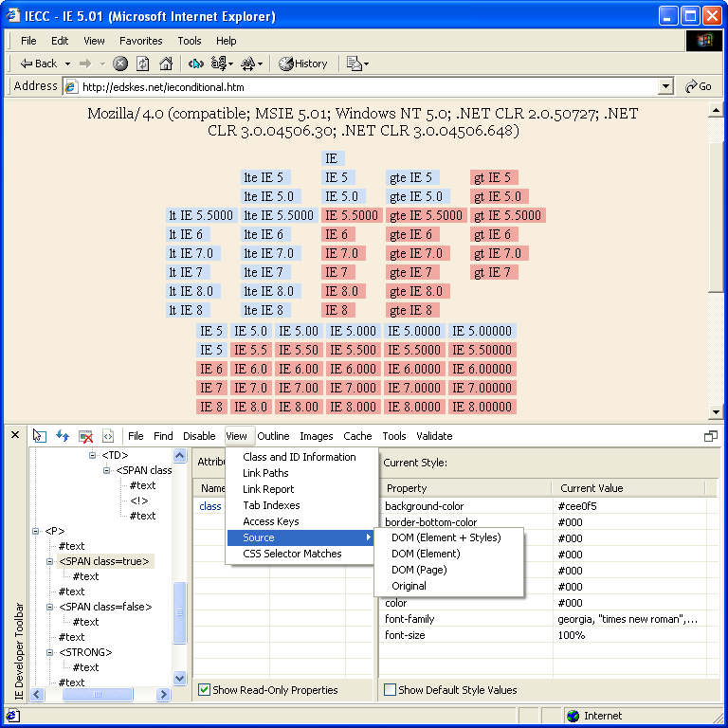728x728 pixels.
Task: Collapse the SPAN class=true tree node
Action: [50, 561]
